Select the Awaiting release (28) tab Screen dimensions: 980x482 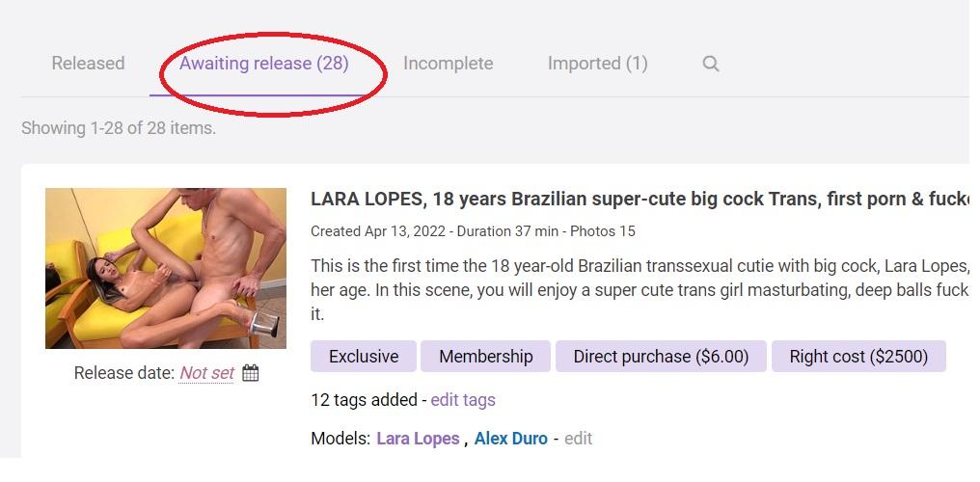[x=263, y=64]
